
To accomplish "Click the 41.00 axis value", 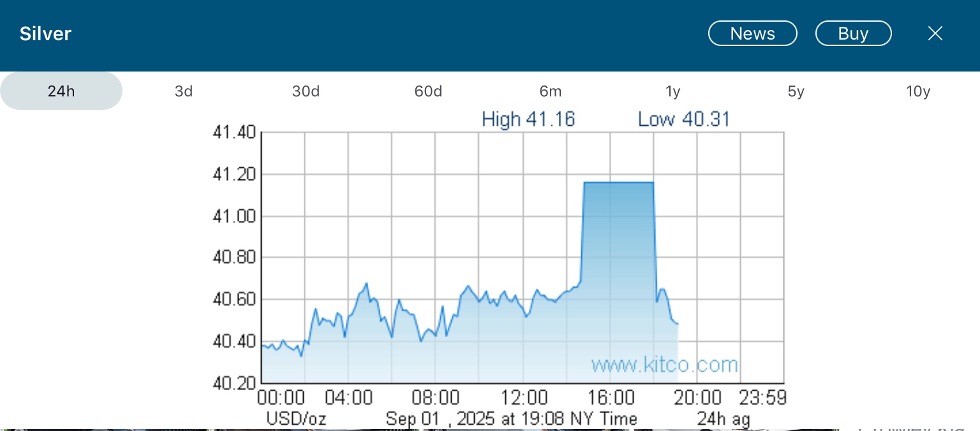I will point(234,216).
